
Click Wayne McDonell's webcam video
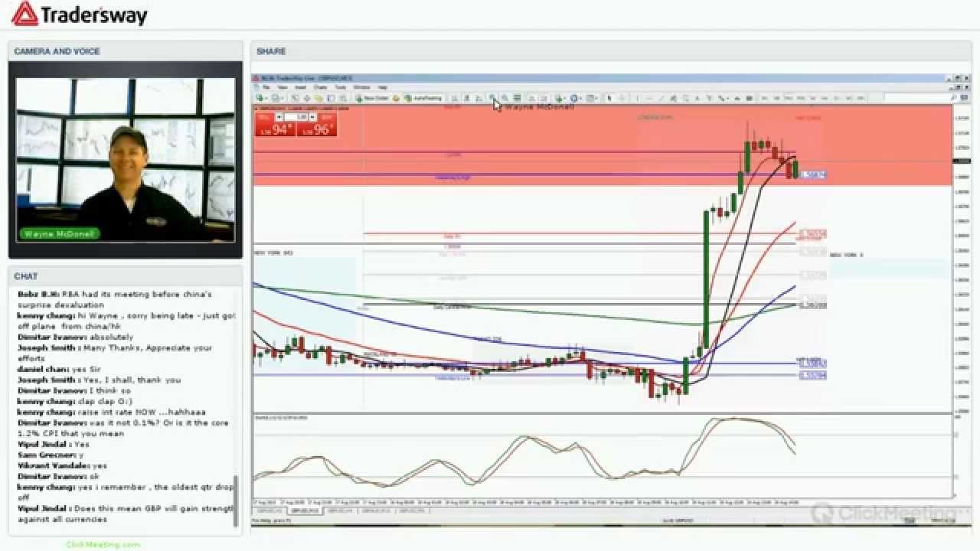126,160
